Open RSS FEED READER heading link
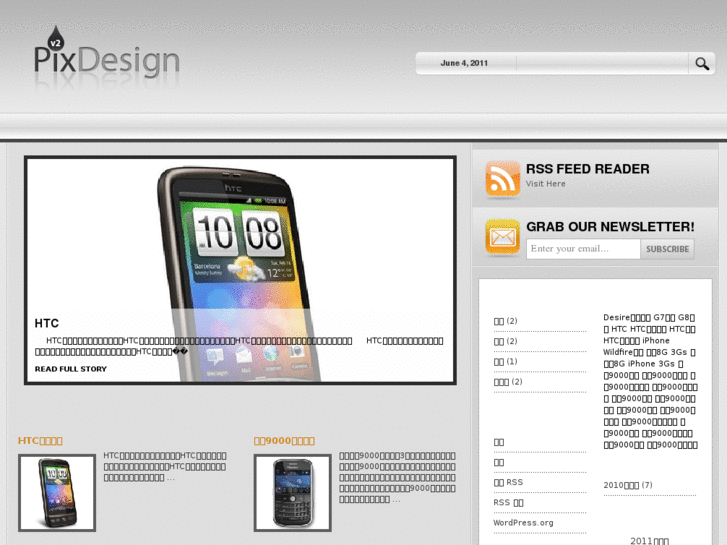Viewport: 727px width, 545px height. pos(587,169)
